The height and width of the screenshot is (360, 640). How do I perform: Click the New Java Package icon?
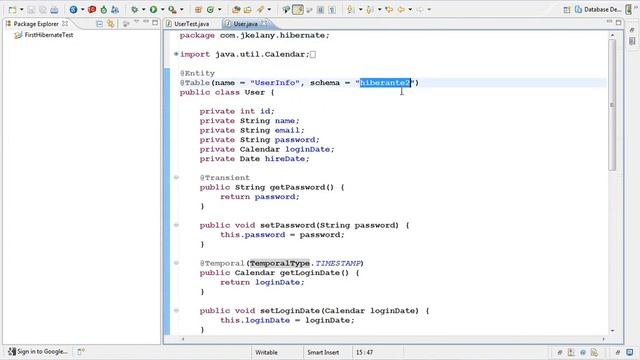[x=198, y=9]
